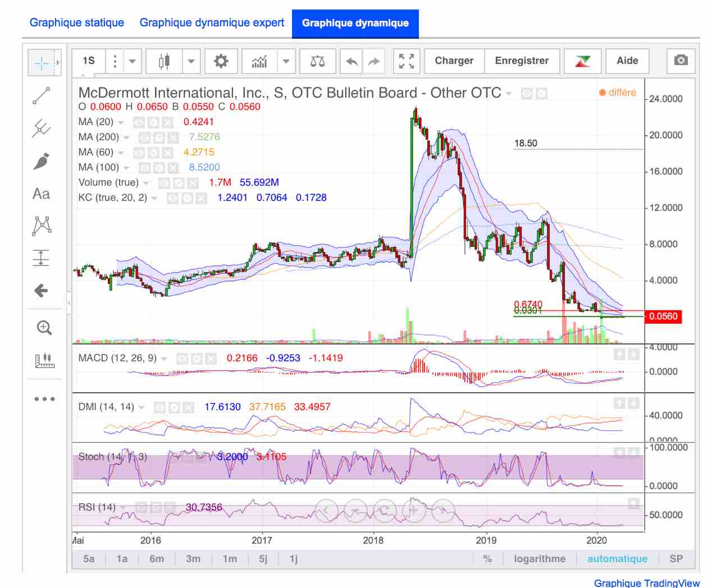This screenshot has height=588, width=712.
Task: Move MACD pane up with arrow
Action: tap(619, 355)
